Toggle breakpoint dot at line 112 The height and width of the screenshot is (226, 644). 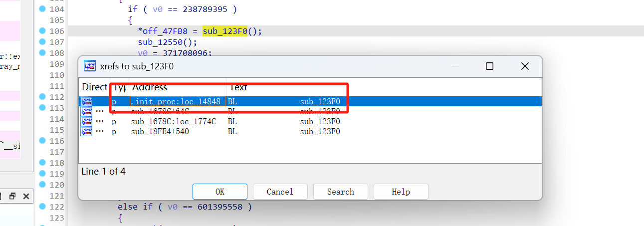click(42, 97)
